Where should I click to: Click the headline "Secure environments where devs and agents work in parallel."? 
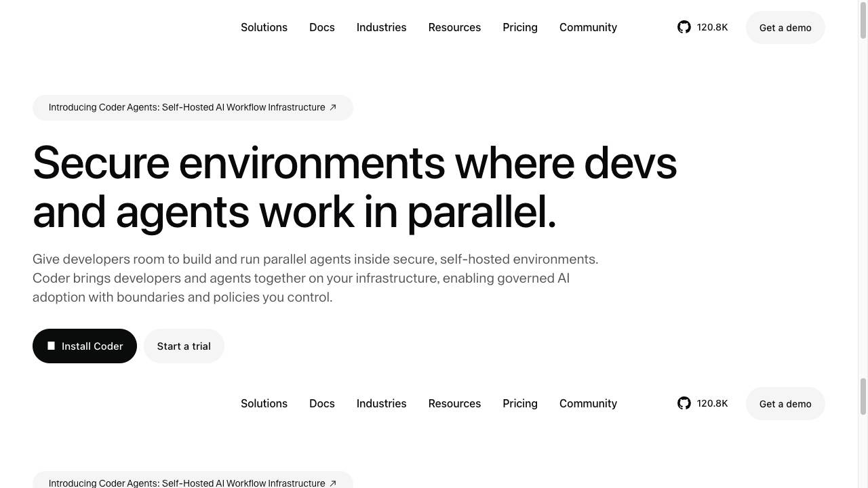pos(355,187)
